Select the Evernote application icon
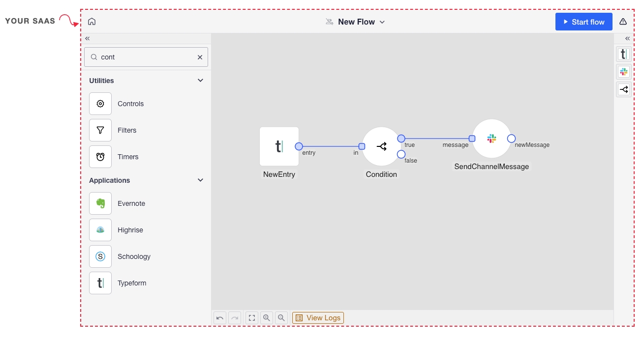 (x=100, y=203)
